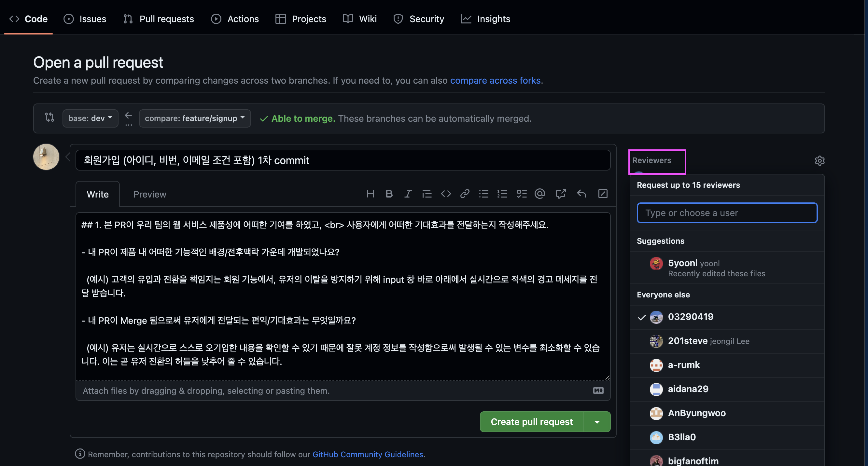Add a link using link icon
This screenshot has height=466, width=868.
click(465, 194)
